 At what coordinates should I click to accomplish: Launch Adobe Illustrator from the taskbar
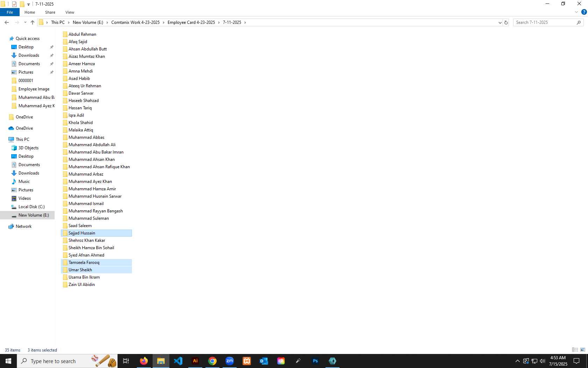pos(195,361)
